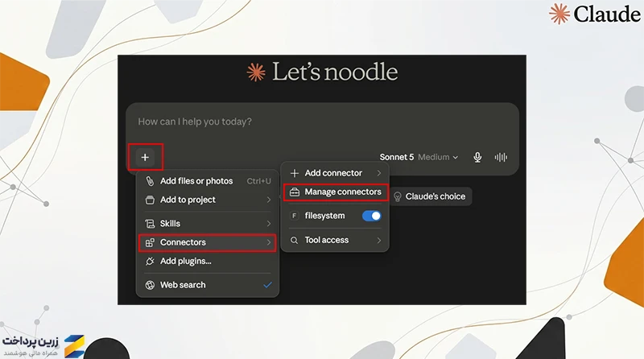Toggle the Web search checkmark

click(267, 285)
